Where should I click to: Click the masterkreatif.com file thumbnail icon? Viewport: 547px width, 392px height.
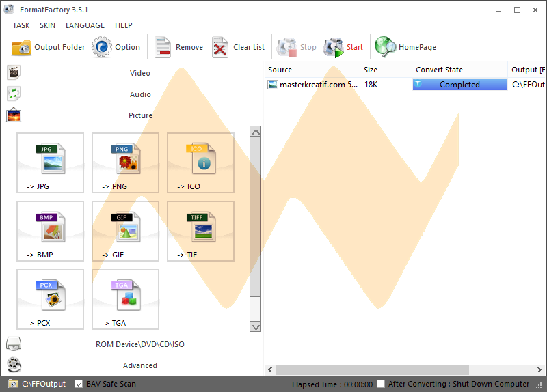click(272, 85)
